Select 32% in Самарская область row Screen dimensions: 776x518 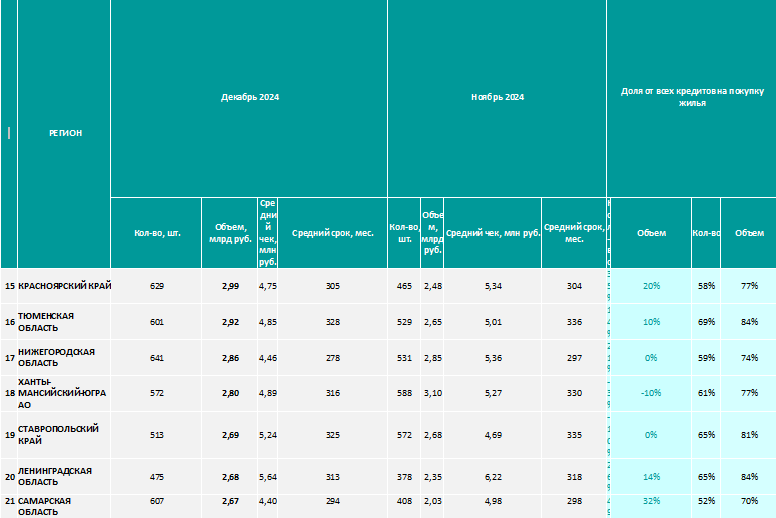pos(651,501)
